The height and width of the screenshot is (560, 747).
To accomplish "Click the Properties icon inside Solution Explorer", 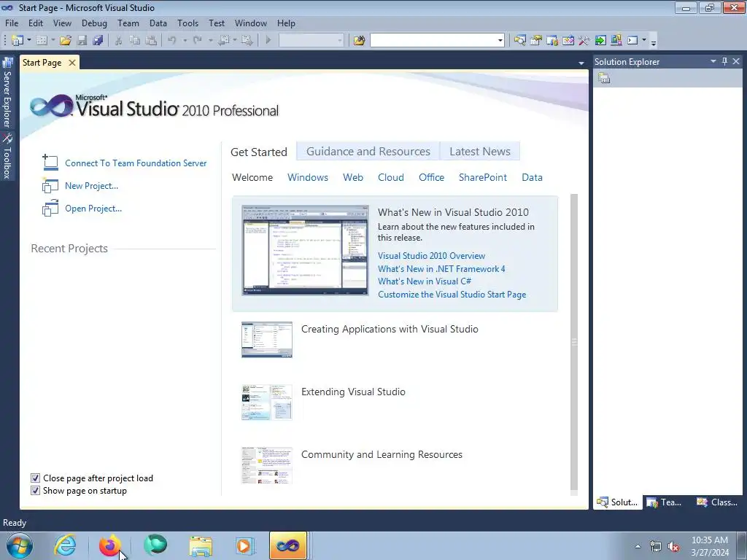I will [x=604, y=78].
